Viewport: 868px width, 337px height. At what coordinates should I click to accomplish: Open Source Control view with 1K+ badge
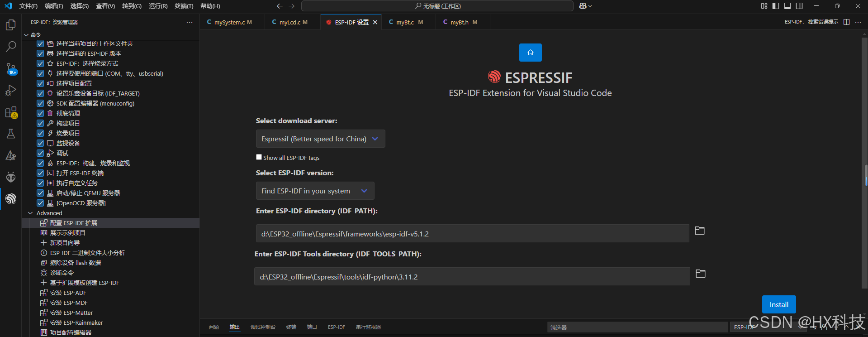coord(11,69)
